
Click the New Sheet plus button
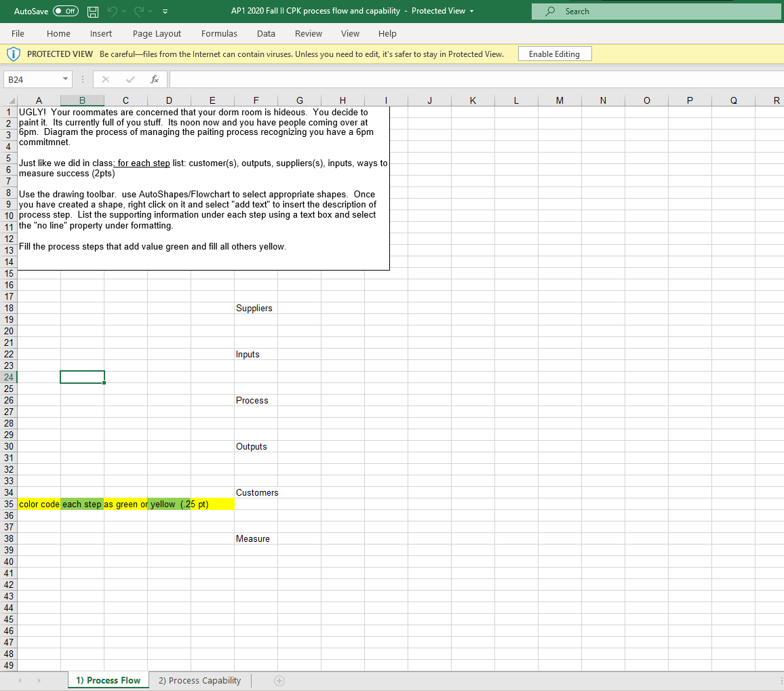point(279,680)
